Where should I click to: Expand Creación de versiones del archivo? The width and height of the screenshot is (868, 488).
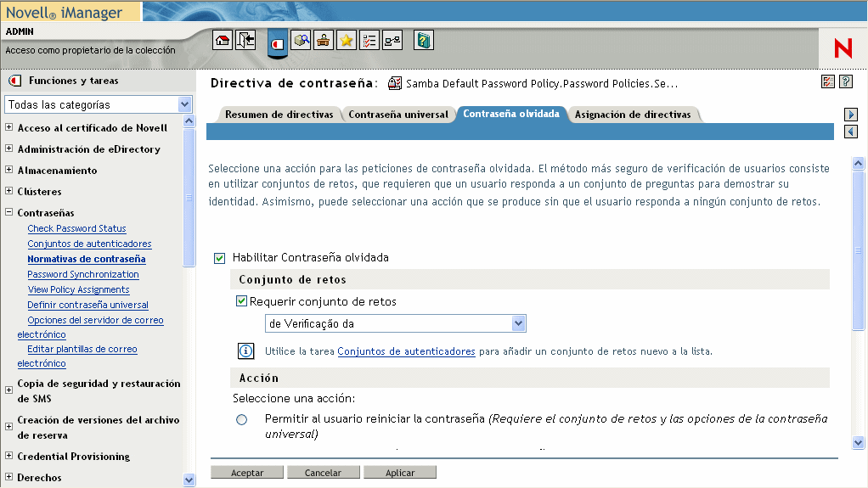point(8,426)
